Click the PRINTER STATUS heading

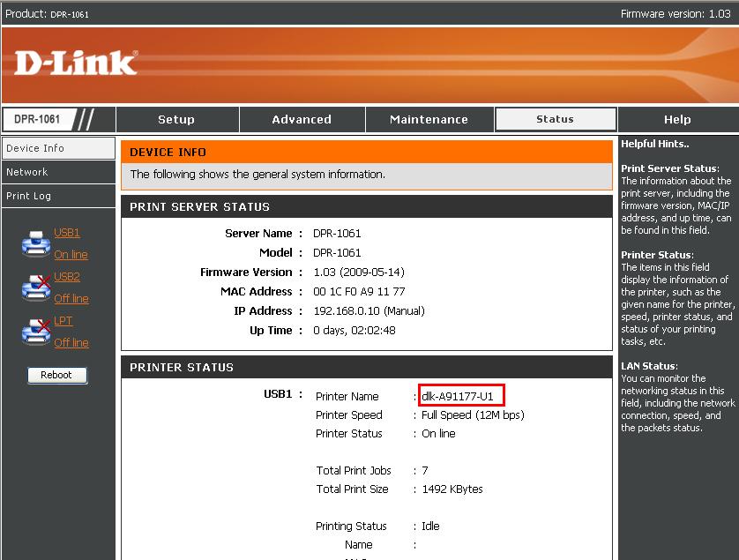(x=182, y=367)
